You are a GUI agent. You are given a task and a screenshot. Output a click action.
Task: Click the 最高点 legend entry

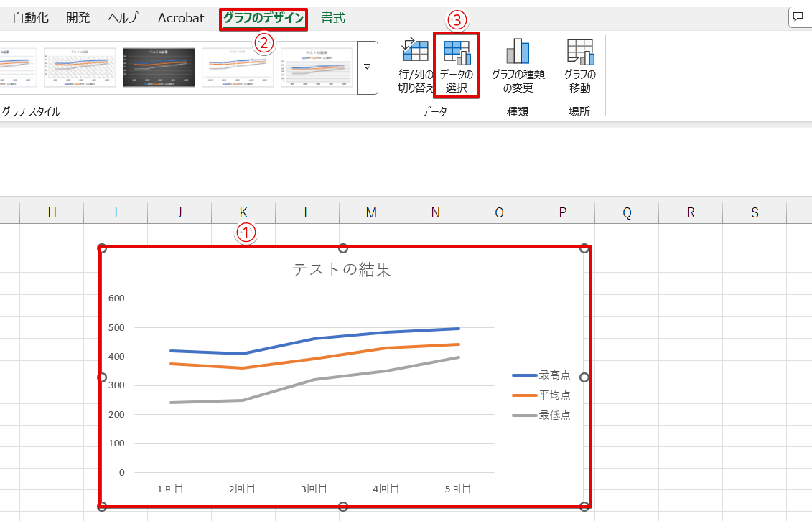[554, 375]
